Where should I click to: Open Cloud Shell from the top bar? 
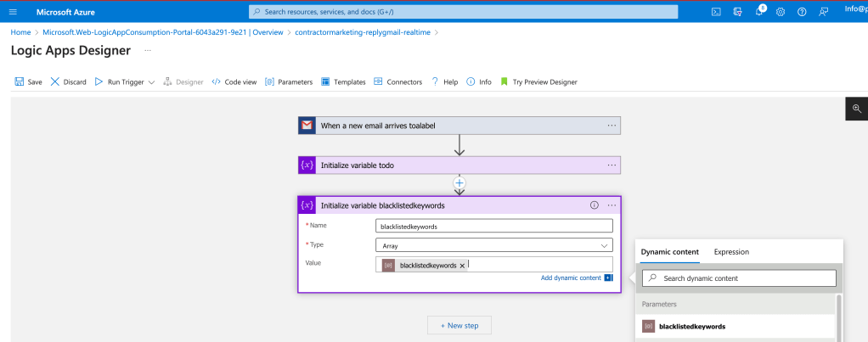tap(716, 12)
